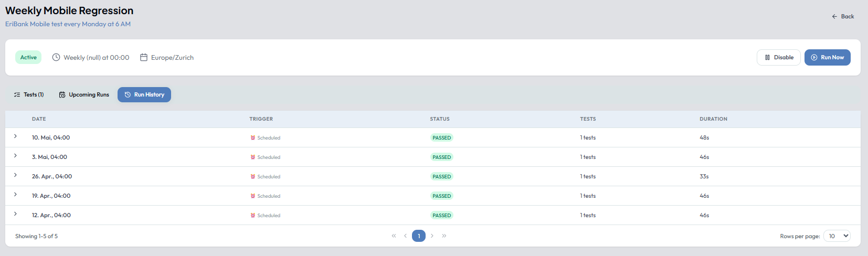Go to previous page using left chevron
This screenshot has width=868, height=256.
pos(405,236)
